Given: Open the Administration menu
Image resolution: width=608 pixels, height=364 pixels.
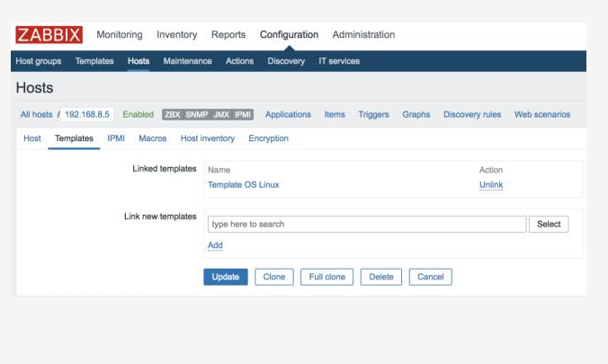Looking at the screenshot, I should tap(363, 34).
